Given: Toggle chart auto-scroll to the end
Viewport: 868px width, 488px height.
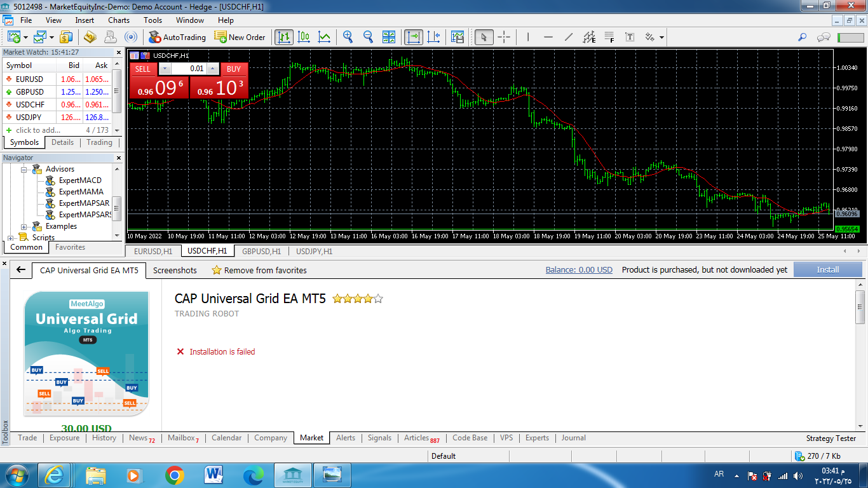Looking at the screenshot, I should point(414,37).
